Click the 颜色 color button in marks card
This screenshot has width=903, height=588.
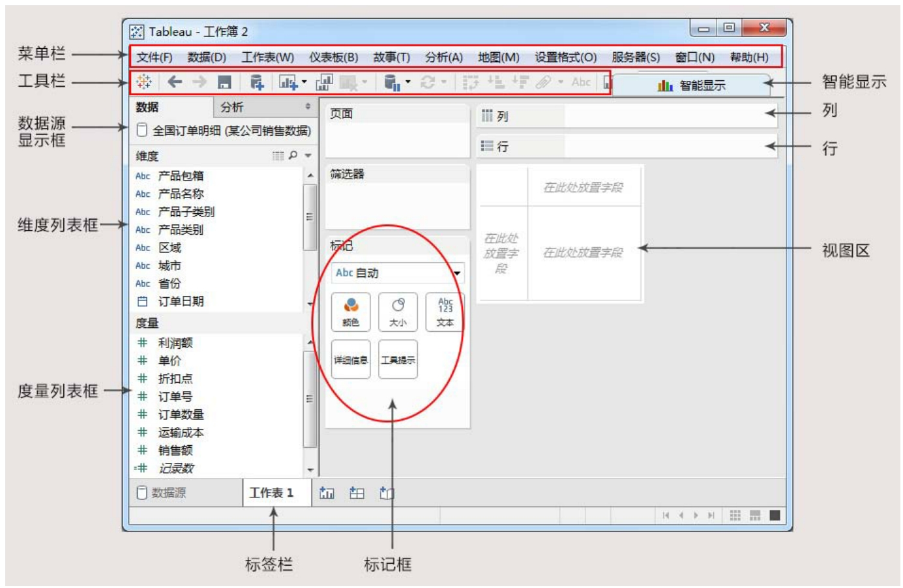pos(351,312)
